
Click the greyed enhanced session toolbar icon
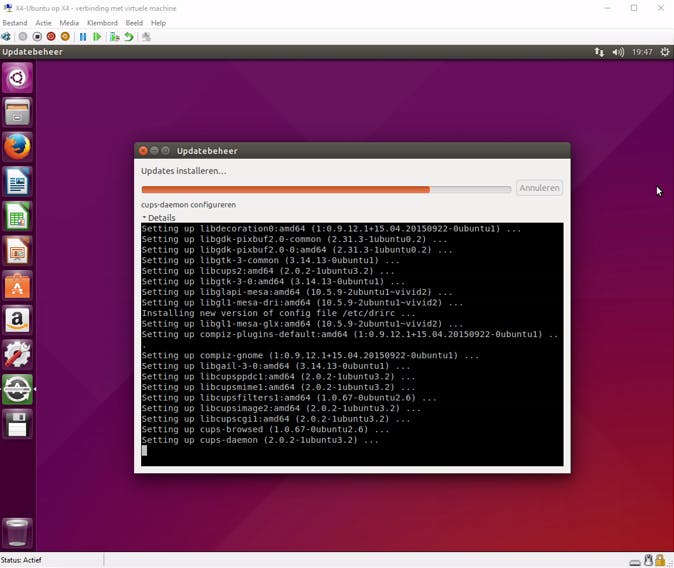[x=146, y=37]
